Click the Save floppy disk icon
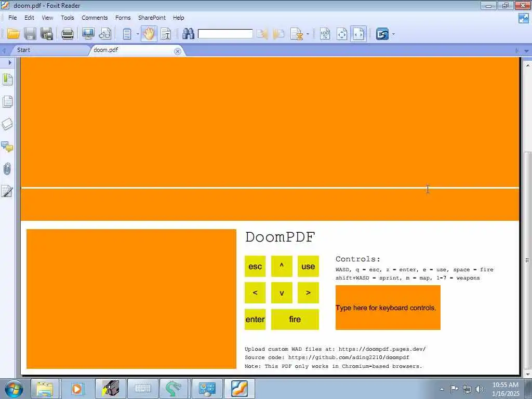 tap(30, 34)
